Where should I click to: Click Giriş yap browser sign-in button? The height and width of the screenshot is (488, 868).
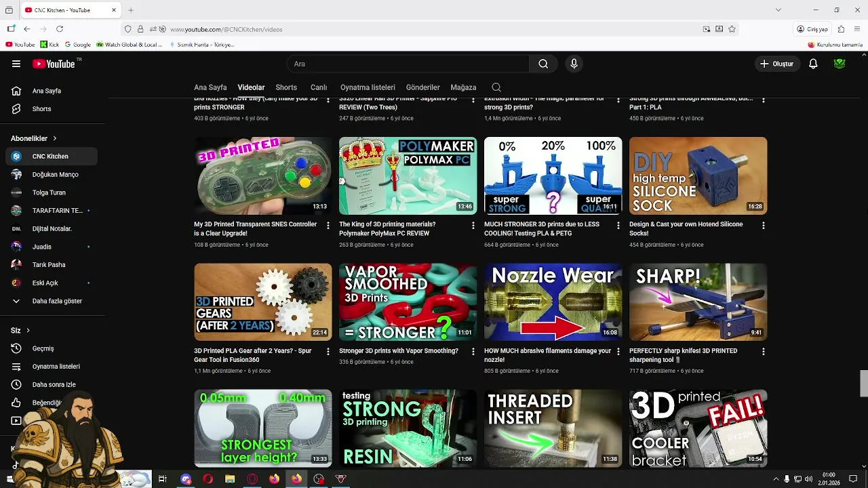point(812,29)
